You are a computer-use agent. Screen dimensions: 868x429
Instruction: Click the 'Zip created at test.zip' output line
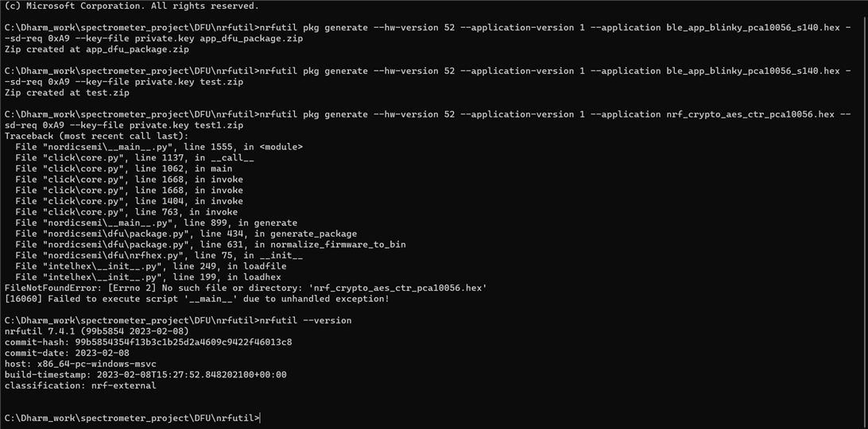coord(67,93)
